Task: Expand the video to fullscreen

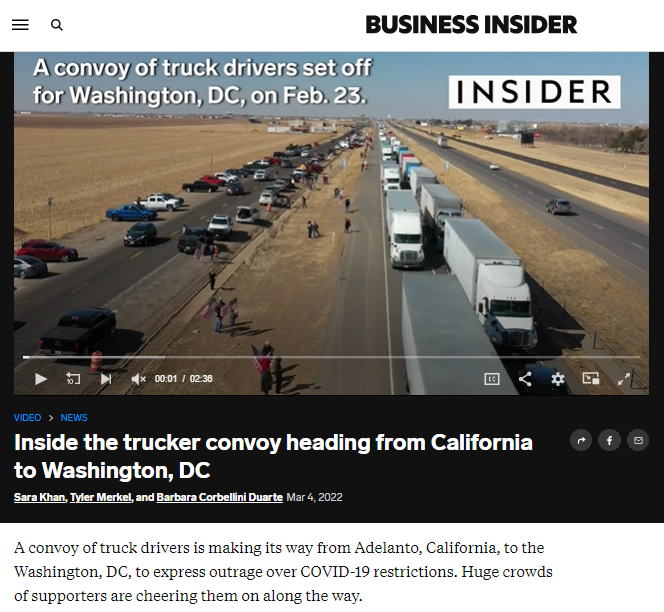Action: [624, 379]
